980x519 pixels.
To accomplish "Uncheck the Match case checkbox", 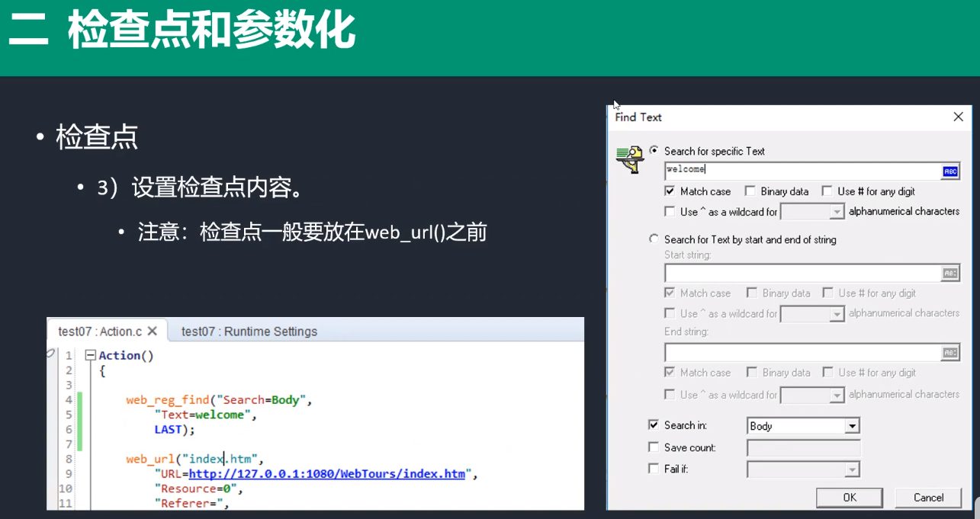I will (670, 191).
